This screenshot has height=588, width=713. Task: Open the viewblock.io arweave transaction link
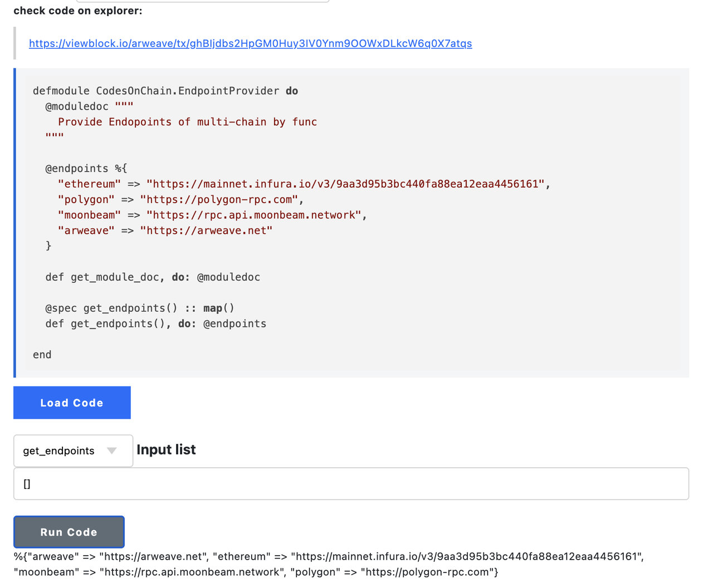point(251,43)
